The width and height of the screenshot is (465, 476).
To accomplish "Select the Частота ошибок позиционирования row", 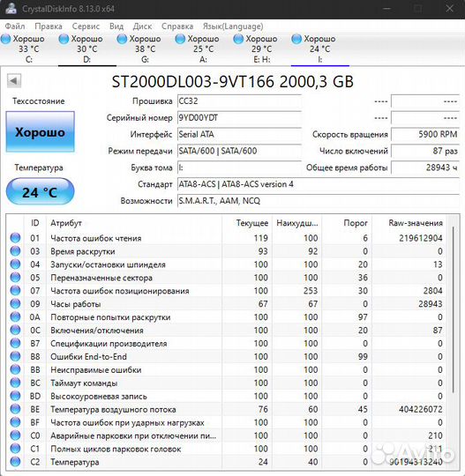I will 227,291.
